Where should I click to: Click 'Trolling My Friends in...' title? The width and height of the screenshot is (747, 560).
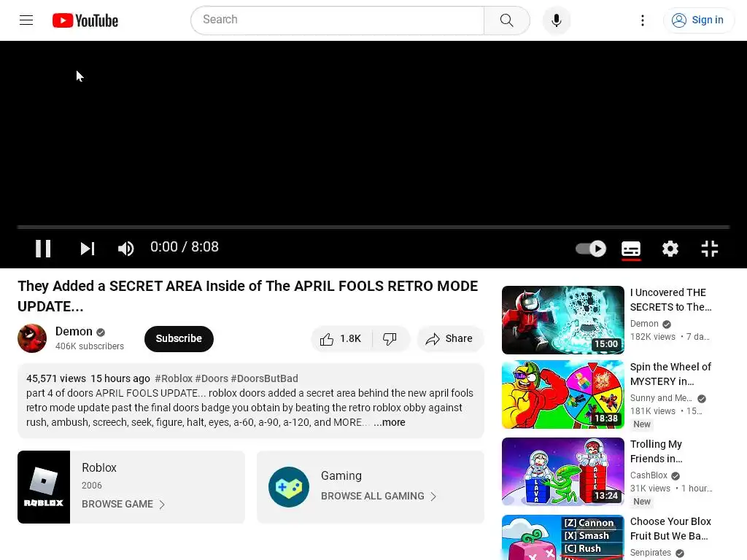pos(657,451)
